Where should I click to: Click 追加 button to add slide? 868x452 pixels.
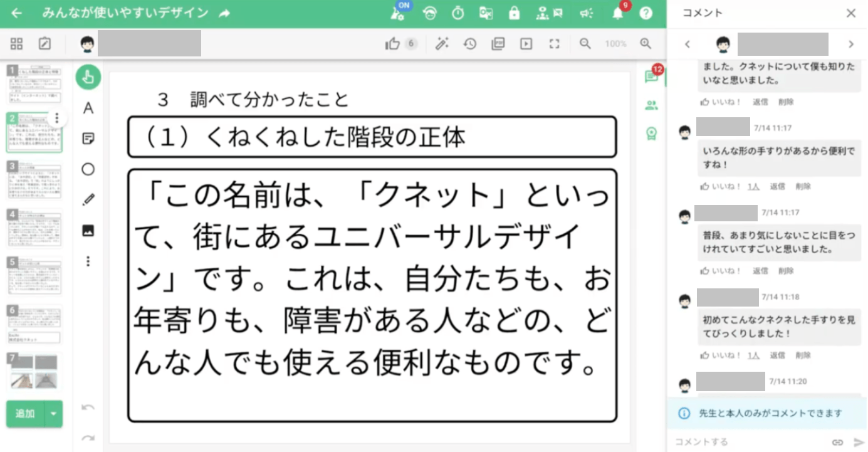click(x=25, y=414)
